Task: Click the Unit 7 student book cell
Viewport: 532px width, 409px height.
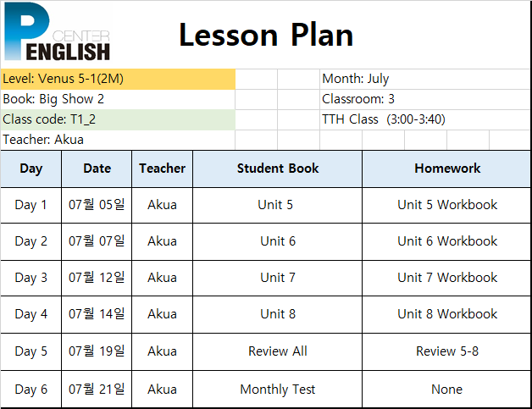Action: (278, 278)
